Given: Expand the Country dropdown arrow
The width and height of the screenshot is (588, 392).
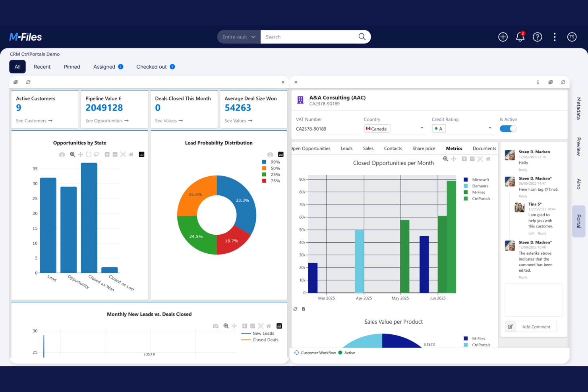Looking at the screenshot, I should (422, 128).
